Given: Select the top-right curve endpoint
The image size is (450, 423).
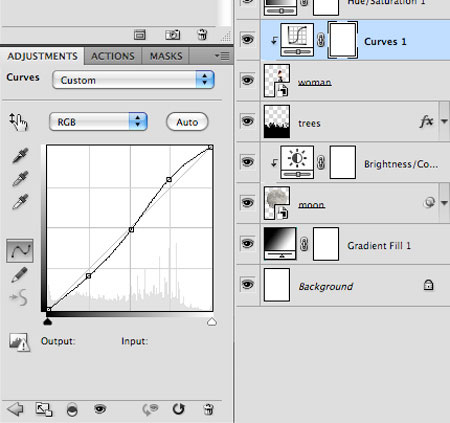Looking at the screenshot, I should coord(210,147).
